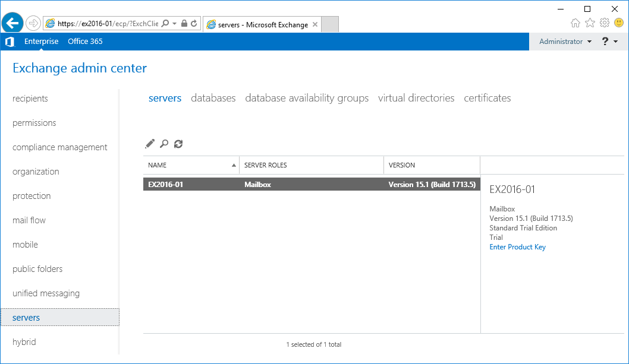Image resolution: width=629 pixels, height=364 pixels.
Task: Open browser tools gear icon
Action: tap(605, 23)
